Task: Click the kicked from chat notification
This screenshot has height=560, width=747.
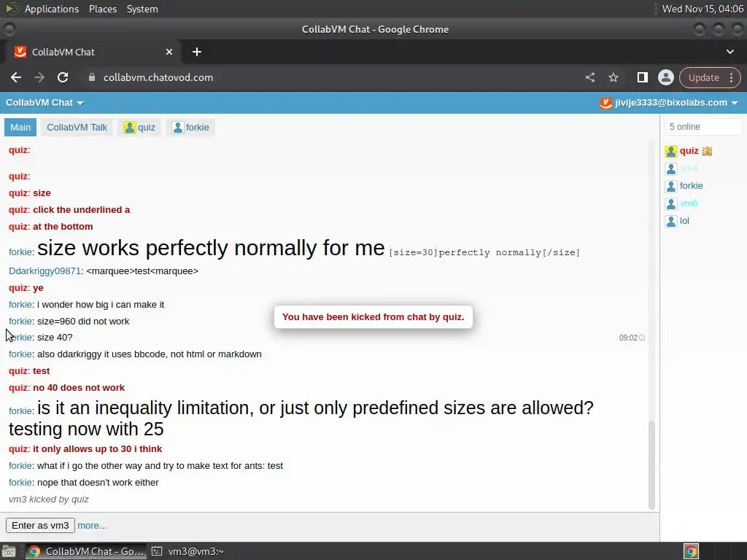Action: [x=373, y=317]
